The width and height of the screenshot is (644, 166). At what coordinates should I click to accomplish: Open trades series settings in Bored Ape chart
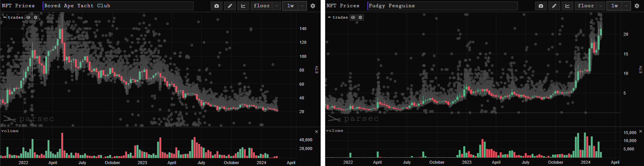pyautogui.click(x=36, y=18)
